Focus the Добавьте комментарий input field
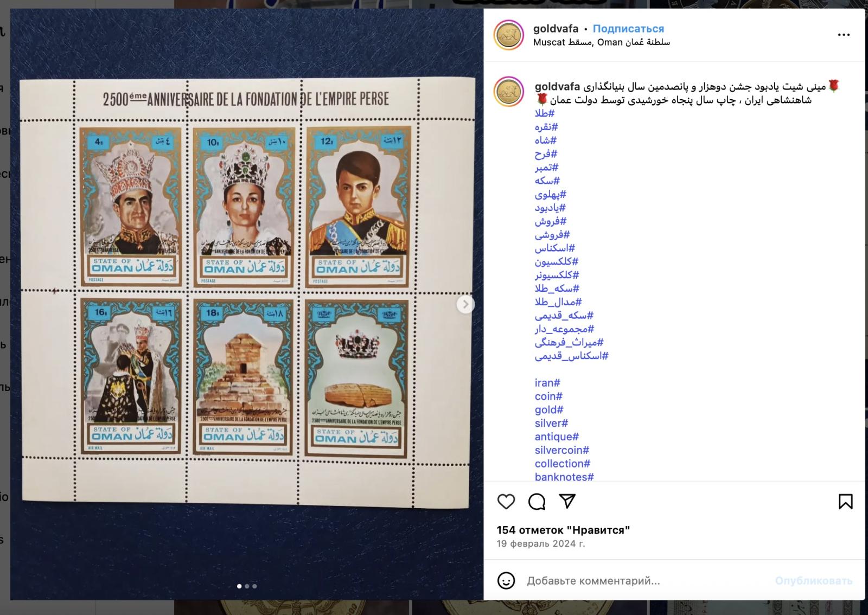Image resolution: width=868 pixels, height=615 pixels. coord(646,581)
